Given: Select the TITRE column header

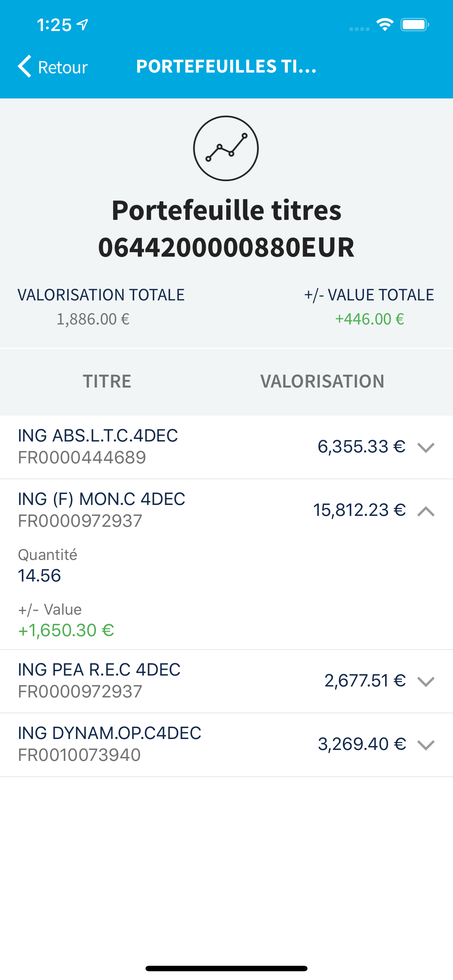Looking at the screenshot, I should pos(107,381).
